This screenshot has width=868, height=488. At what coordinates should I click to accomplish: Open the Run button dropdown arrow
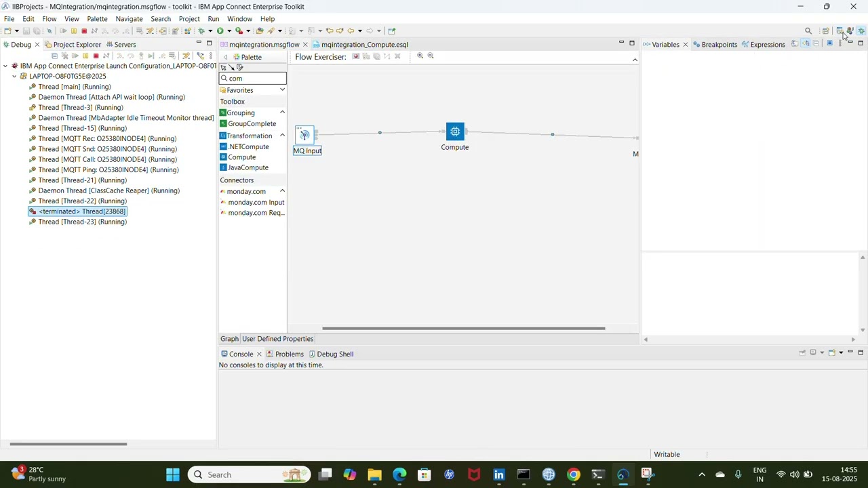(x=229, y=31)
